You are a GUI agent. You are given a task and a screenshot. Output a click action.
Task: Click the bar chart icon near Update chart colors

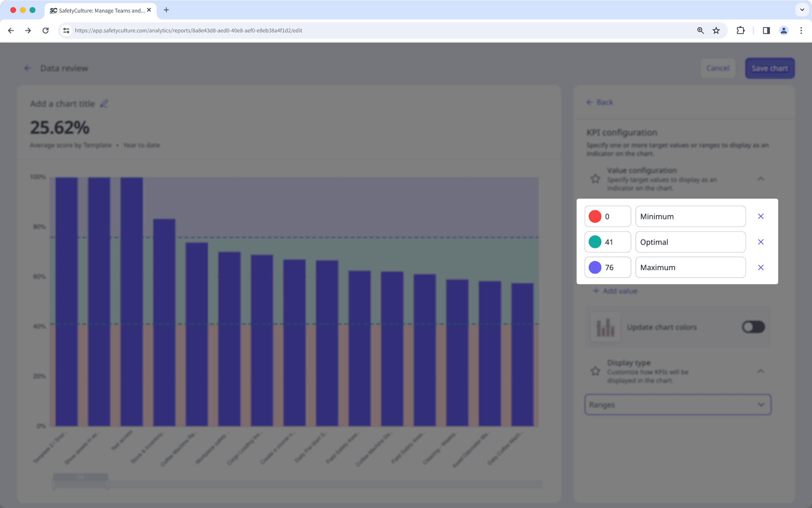click(605, 327)
